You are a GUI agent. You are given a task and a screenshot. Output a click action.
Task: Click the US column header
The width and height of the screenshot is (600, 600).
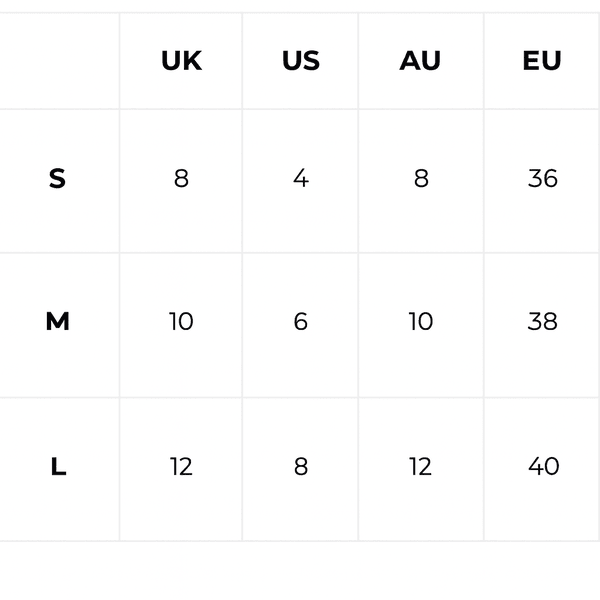coord(300,61)
